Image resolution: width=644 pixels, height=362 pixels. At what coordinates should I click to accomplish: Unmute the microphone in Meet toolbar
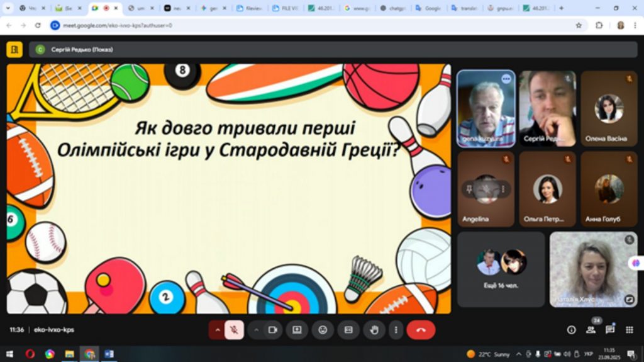coord(235,330)
